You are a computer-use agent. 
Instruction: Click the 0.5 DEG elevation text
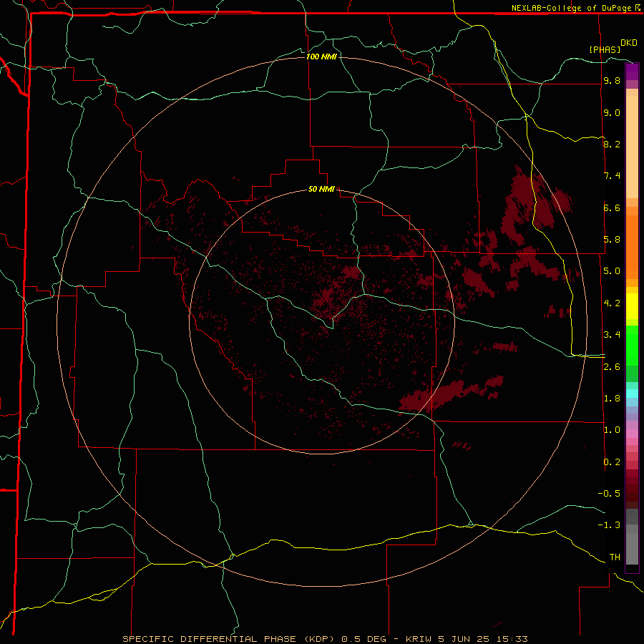click(364, 639)
